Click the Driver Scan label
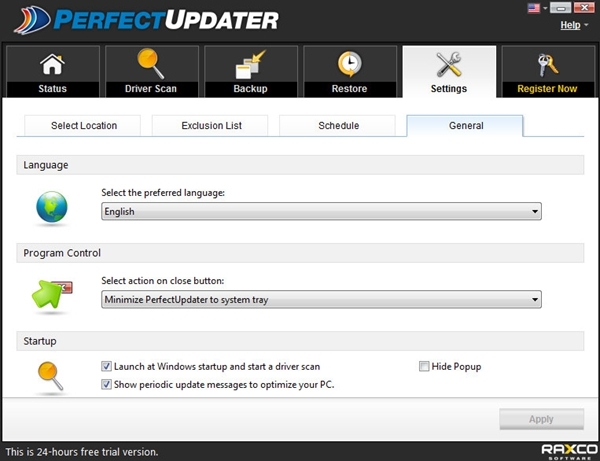600x461 pixels. (151, 89)
